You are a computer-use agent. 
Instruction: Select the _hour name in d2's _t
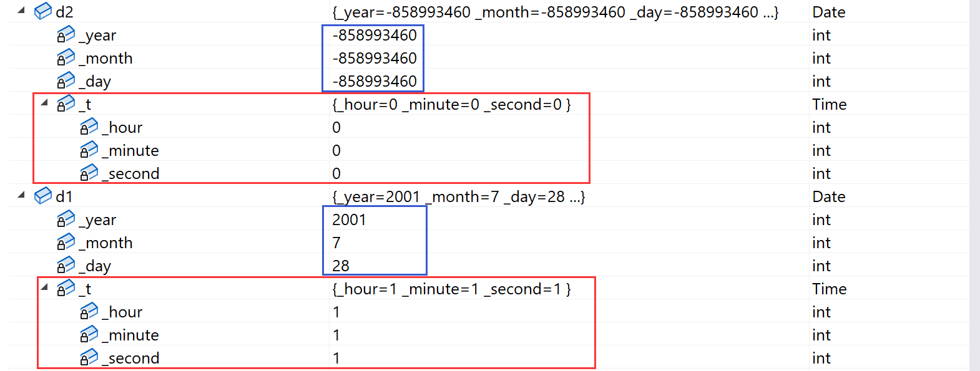(122, 128)
